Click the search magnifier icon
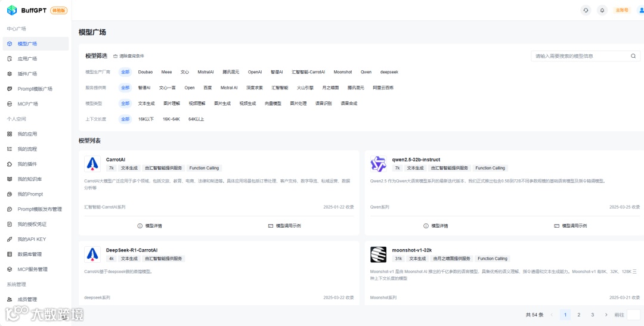Screen dimensions: 644x326 tap(633, 56)
